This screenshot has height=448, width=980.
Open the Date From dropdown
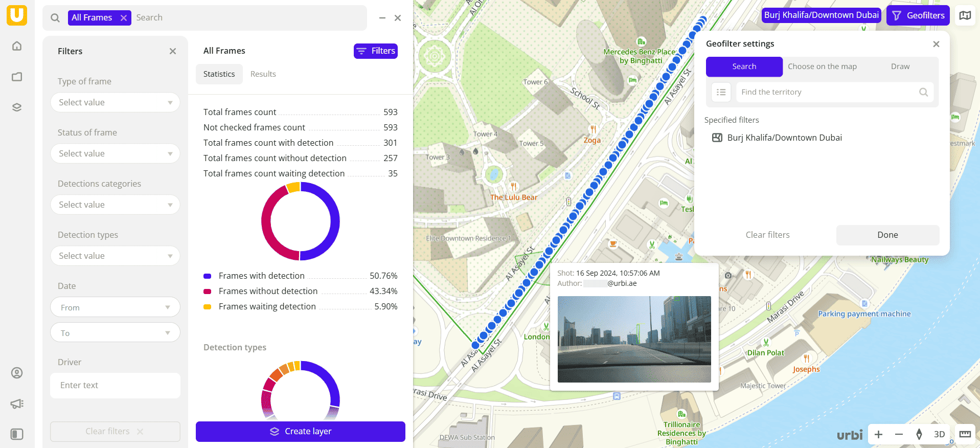115,307
